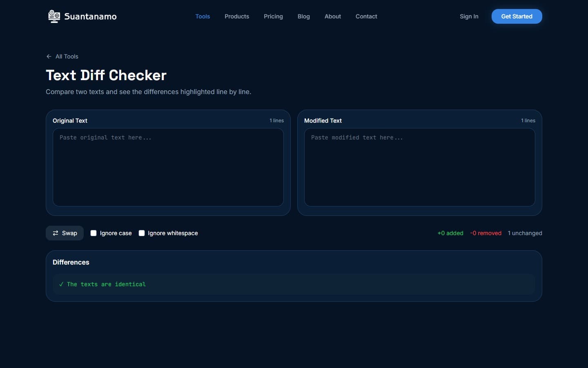Toggle the Ignore whitespace checkbox
Viewport: 588px width, 368px height.
[142, 233]
